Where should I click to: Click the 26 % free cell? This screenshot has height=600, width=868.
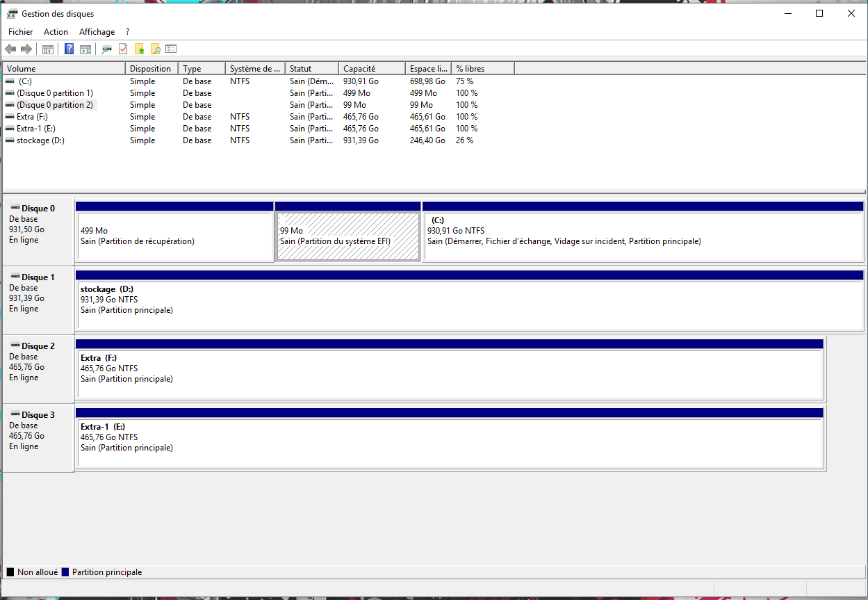point(465,140)
